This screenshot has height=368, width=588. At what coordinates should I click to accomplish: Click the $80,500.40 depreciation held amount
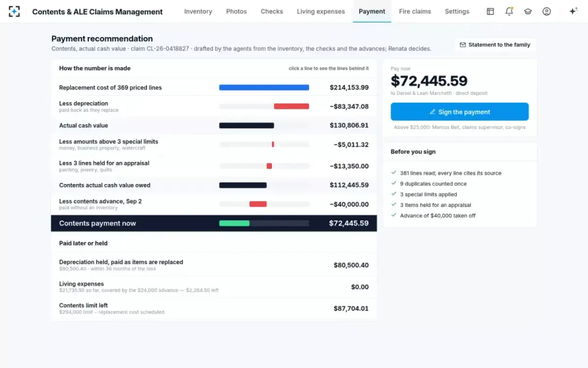[x=351, y=265]
